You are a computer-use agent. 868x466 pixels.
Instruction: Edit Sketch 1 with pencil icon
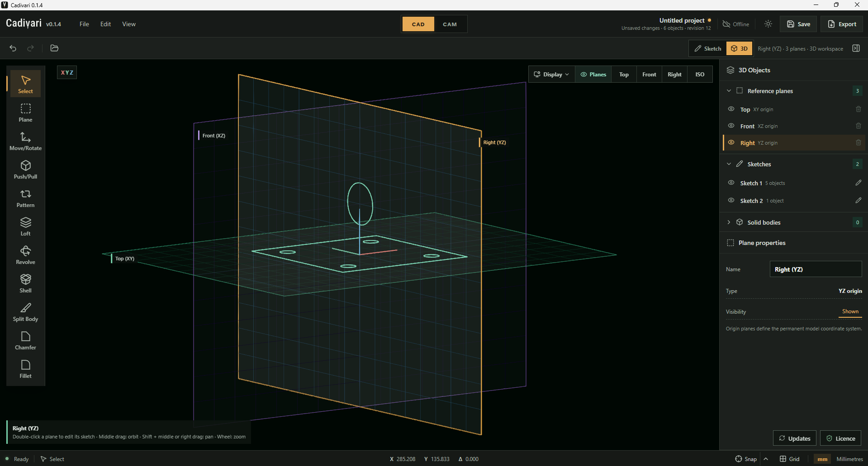tap(858, 183)
